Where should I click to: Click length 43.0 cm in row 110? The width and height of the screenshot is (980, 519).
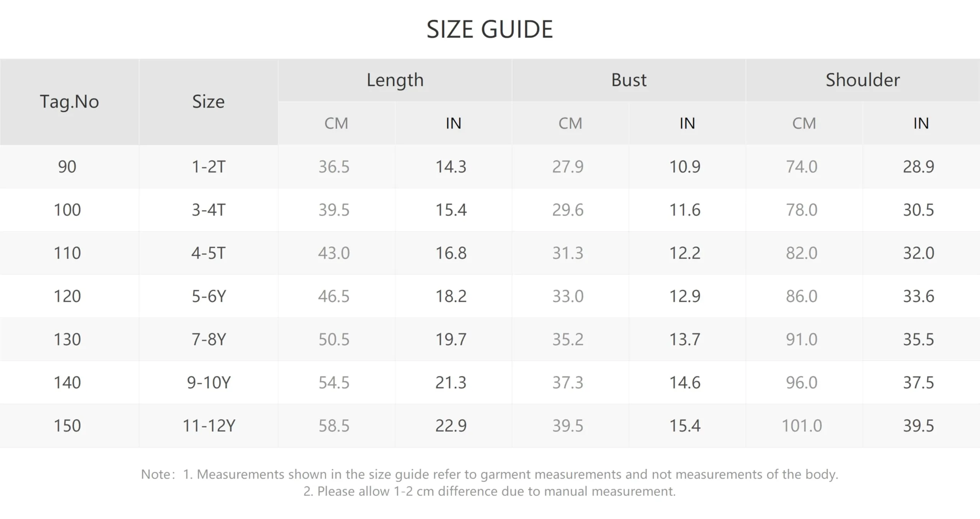(x=334, y=253)
